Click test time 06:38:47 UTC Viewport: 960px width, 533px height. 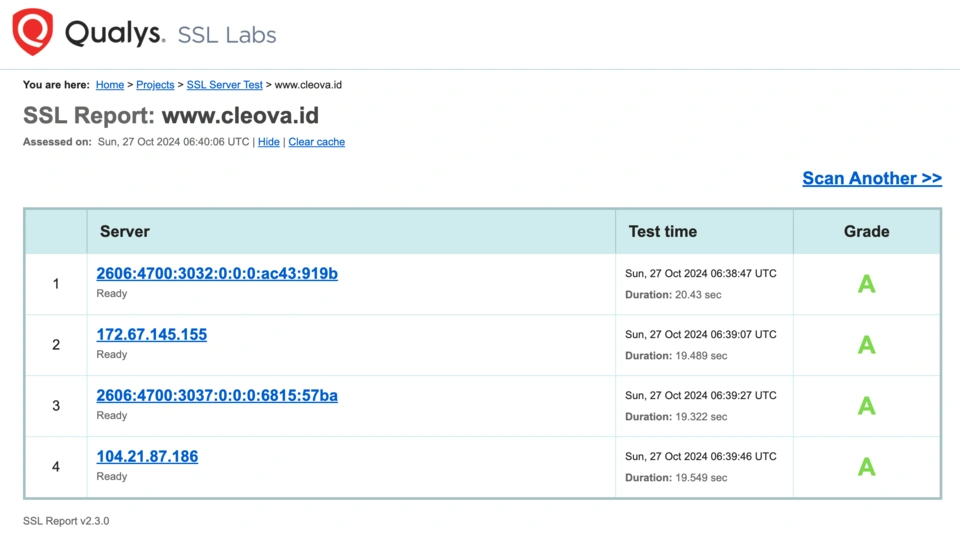coord(700,274)
